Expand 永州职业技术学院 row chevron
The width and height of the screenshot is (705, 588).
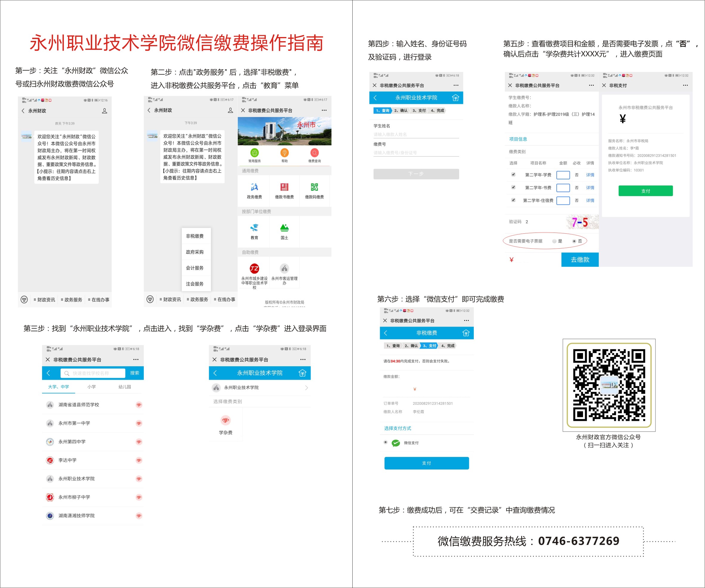(x=306, y=387)
